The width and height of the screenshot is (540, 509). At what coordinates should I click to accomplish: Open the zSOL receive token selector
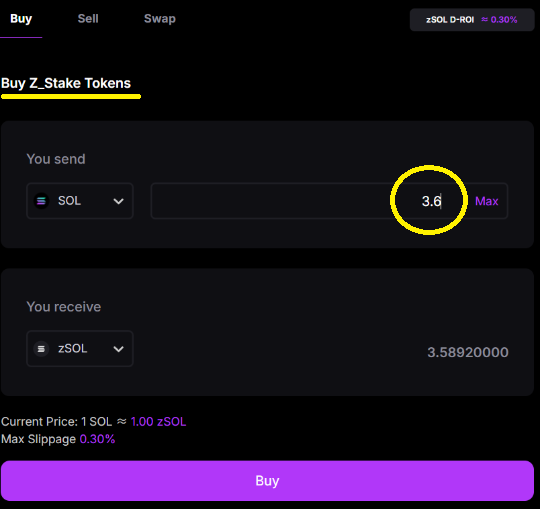pyautogui.click(x=80, y=349)
